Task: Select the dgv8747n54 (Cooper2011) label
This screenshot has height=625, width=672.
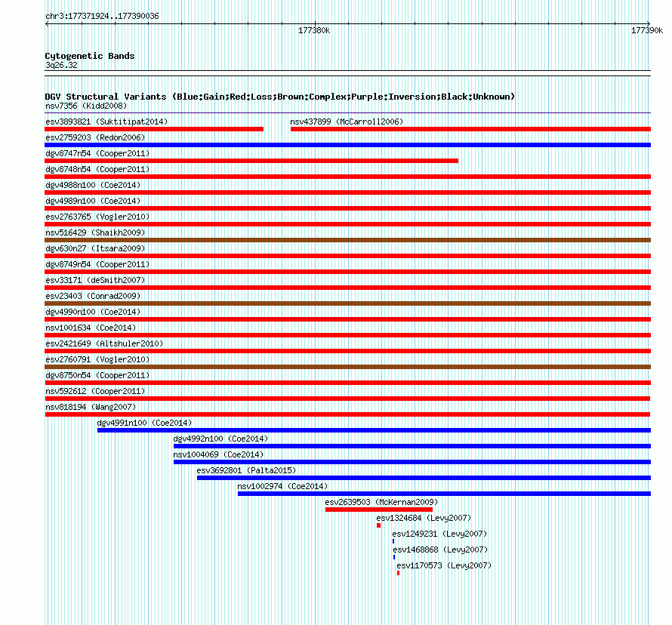Action: 97,153
